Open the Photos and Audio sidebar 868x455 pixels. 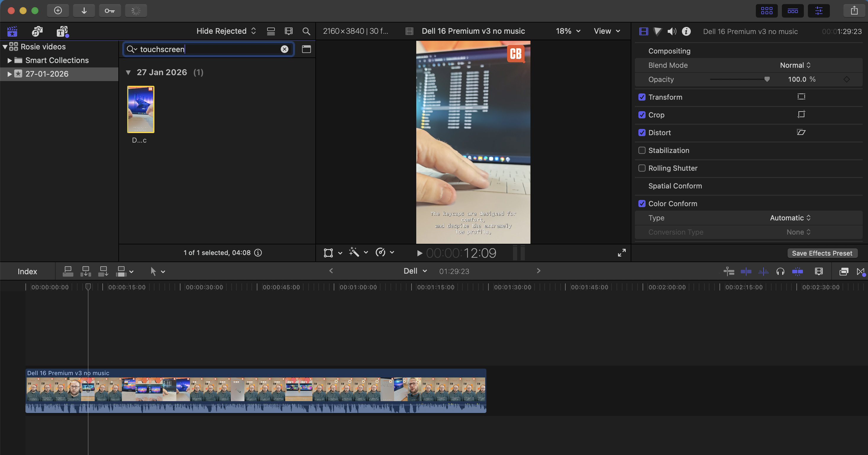[37, 31]
